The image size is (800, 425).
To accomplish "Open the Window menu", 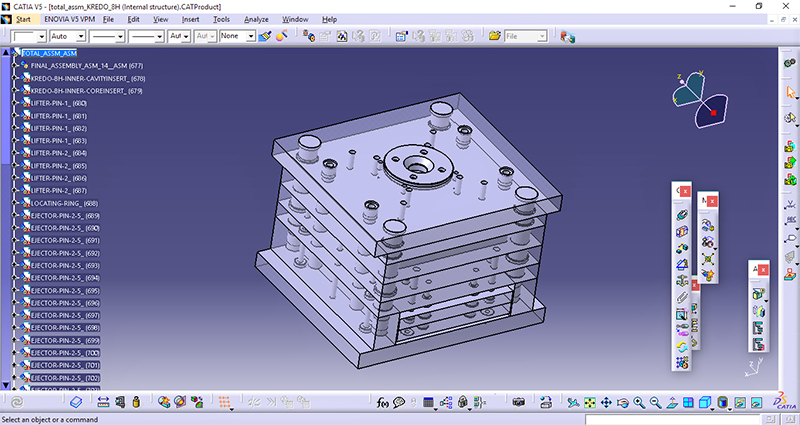I will (x=295, y=19).
